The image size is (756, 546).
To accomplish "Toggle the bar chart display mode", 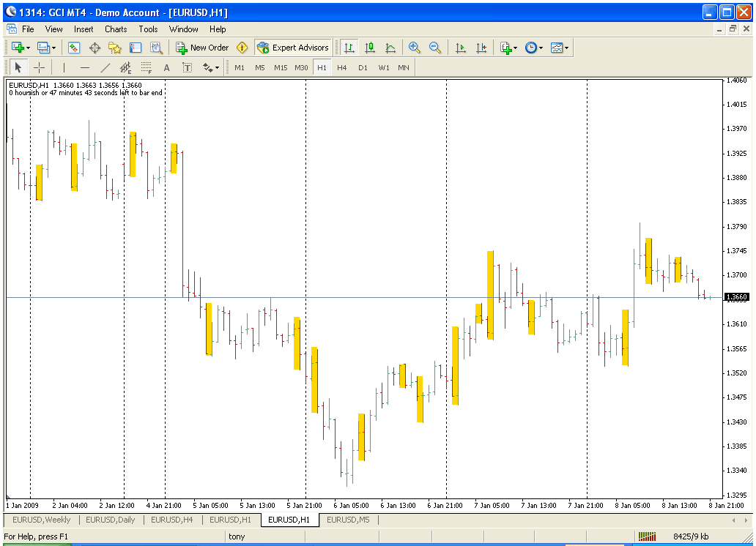I will click(349, 48).
